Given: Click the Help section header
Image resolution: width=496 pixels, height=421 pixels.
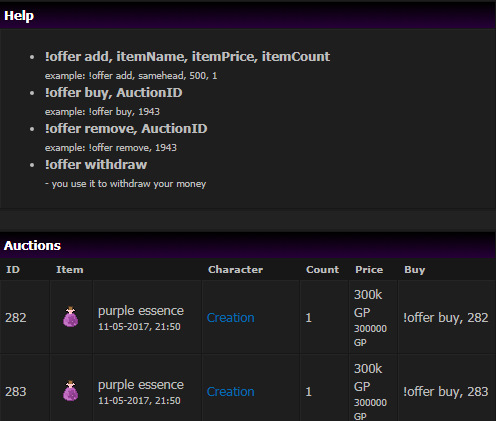Looking at the screenshot, I should tap(248, 16).
